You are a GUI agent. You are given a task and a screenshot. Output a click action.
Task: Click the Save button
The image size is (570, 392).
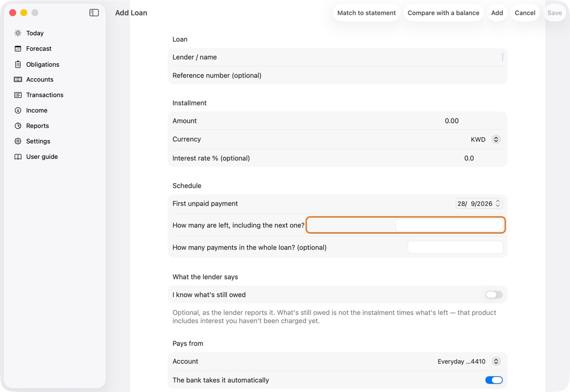point(555,13)
